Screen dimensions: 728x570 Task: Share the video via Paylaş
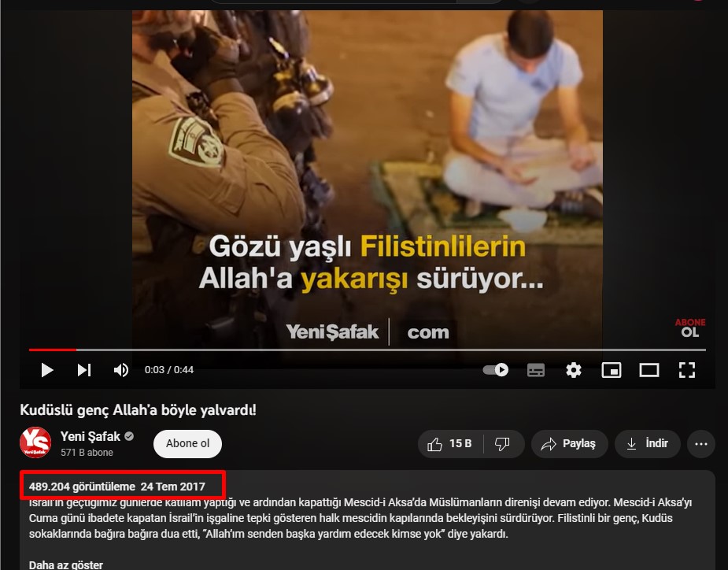coord(569,444)
